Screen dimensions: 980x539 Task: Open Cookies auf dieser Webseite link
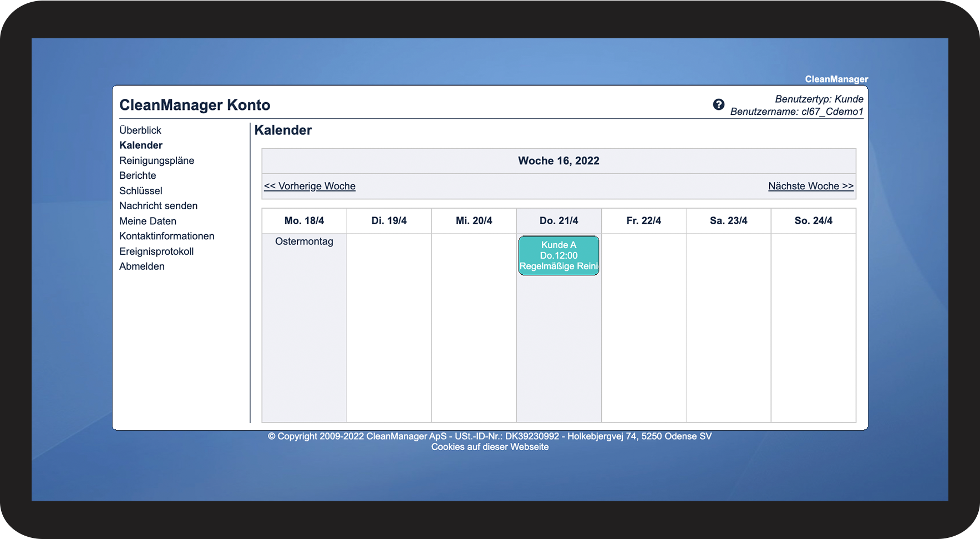[x=490, y=447]
